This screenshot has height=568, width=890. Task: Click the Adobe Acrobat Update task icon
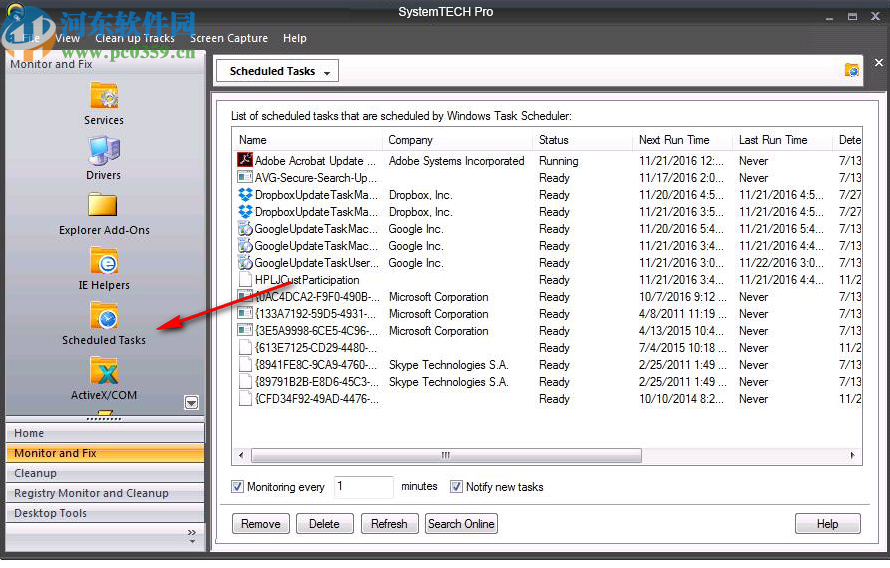245,160
